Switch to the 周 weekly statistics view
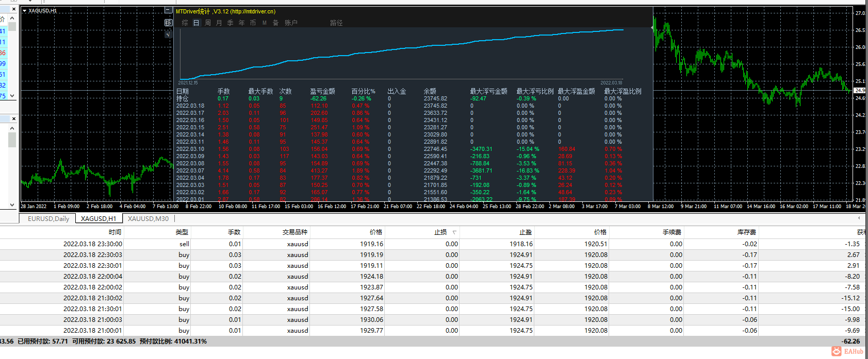The height and width of the screenshot is (359, 868). (x=208, y=23)
